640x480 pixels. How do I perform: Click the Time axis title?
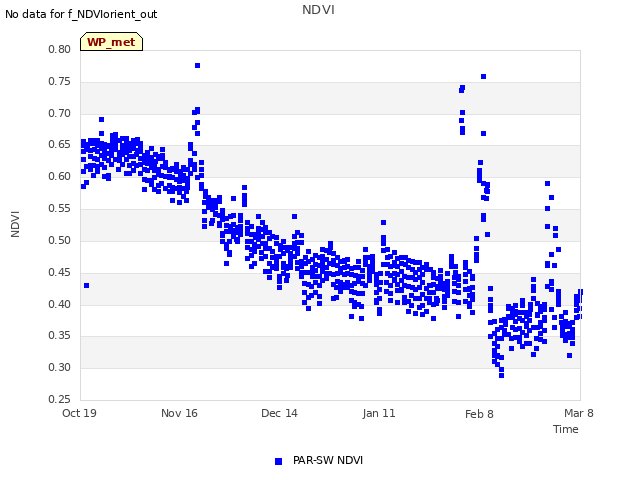(x=566, y=429)
